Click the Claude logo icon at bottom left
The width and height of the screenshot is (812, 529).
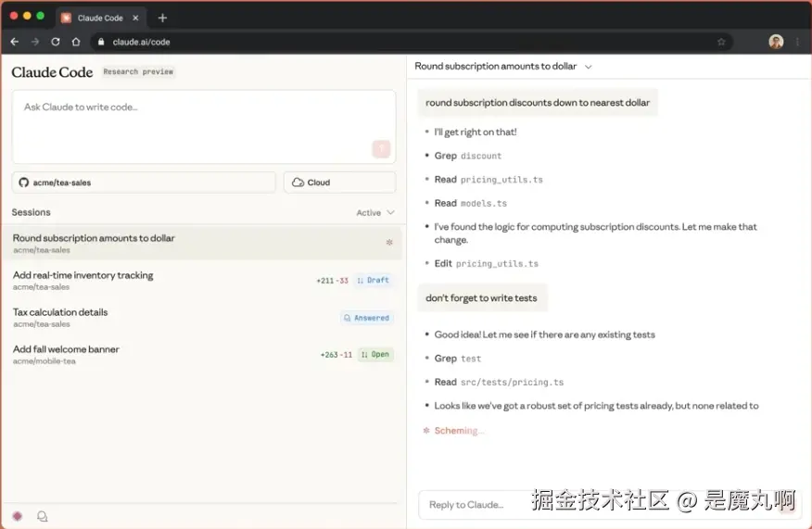17,516
